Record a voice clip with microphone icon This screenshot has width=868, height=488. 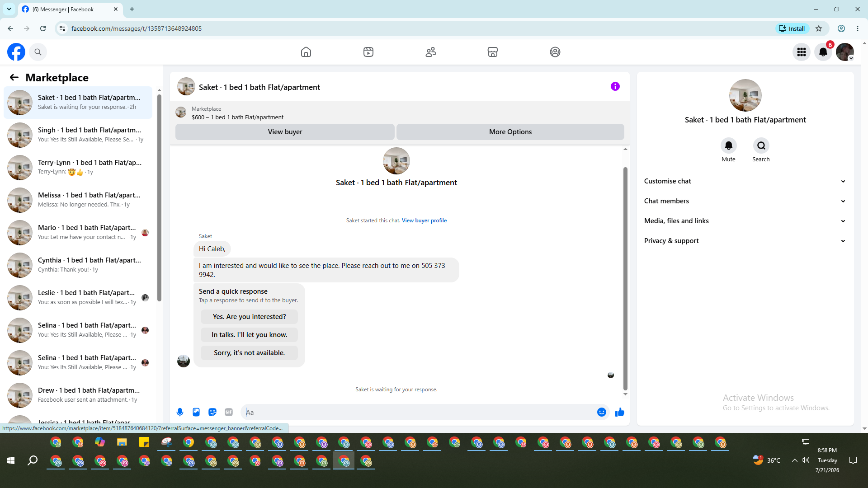(180, 412)
